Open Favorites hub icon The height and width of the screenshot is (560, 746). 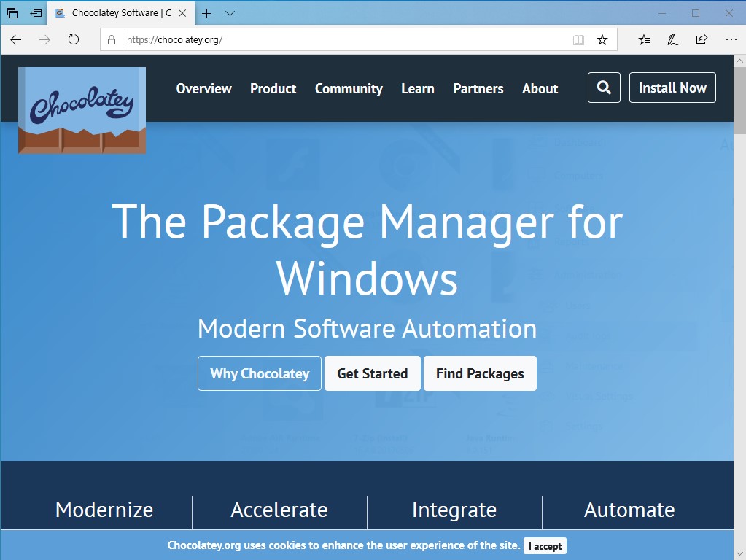point(644,40)
